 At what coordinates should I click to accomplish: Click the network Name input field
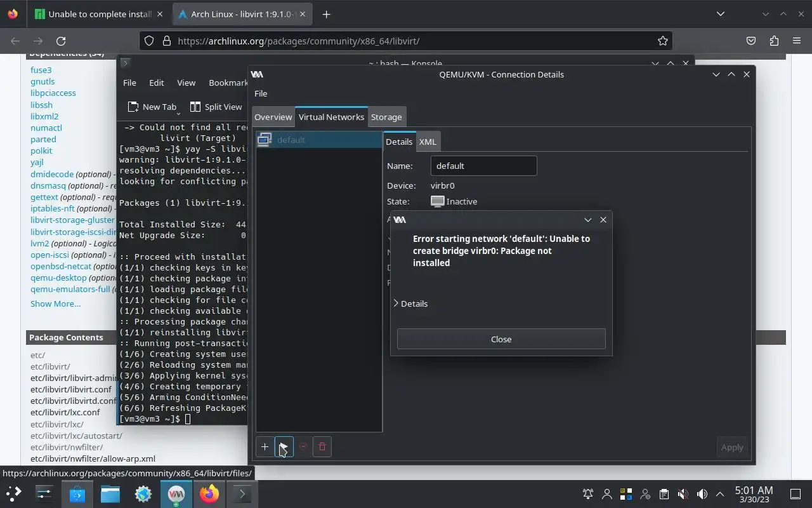[483, 166]
